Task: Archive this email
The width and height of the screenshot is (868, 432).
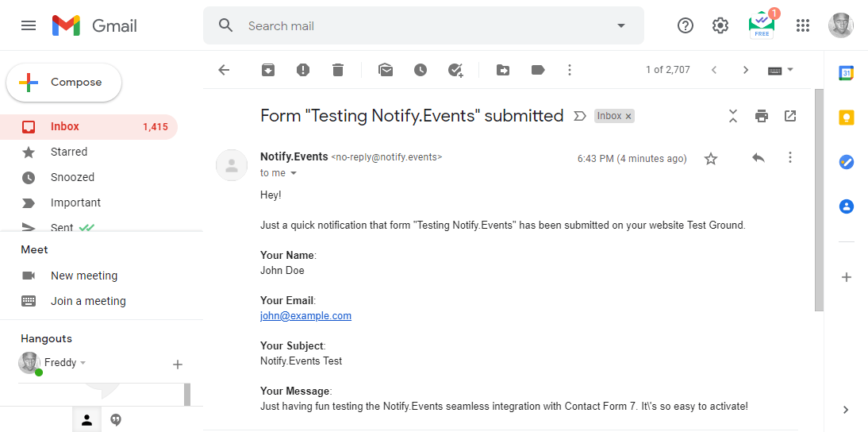Action: pyautogui.click(x=268, y=70)
